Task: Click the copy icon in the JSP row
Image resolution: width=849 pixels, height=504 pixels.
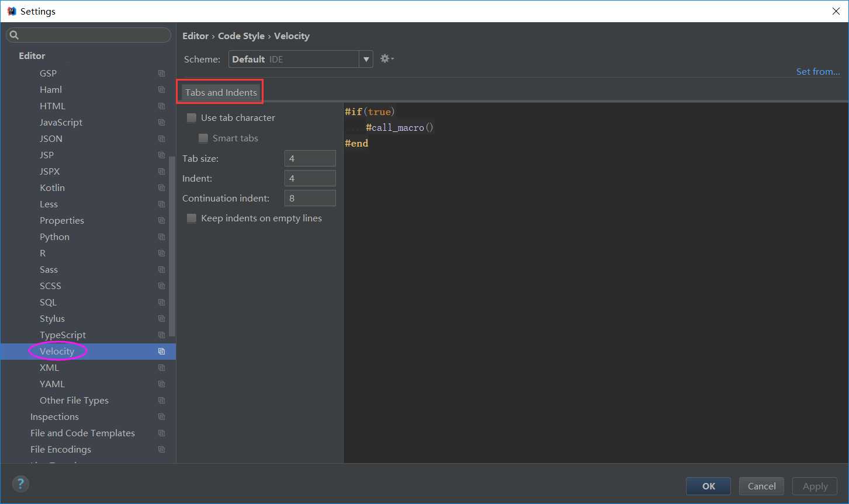Action: [162, 155]
